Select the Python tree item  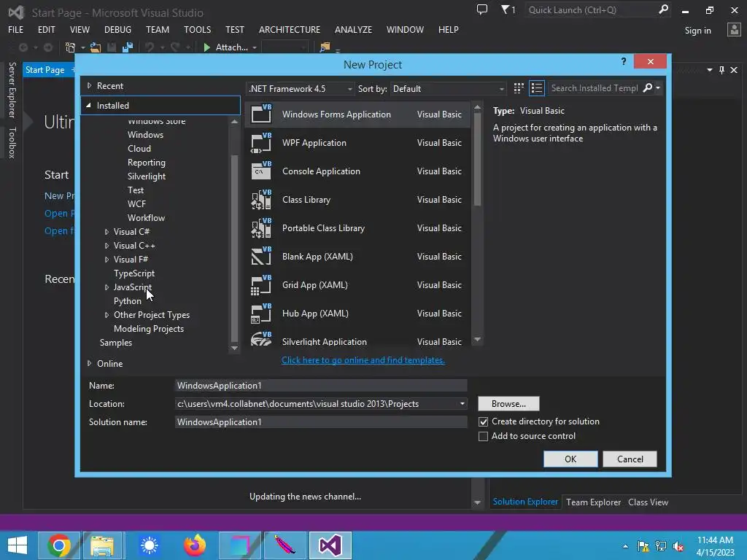(x=128, y=301)
